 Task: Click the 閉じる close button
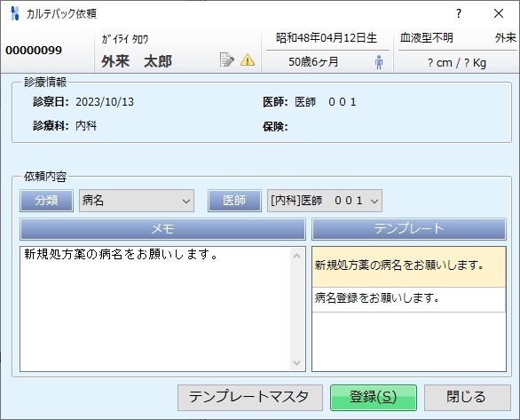(468, 398)
